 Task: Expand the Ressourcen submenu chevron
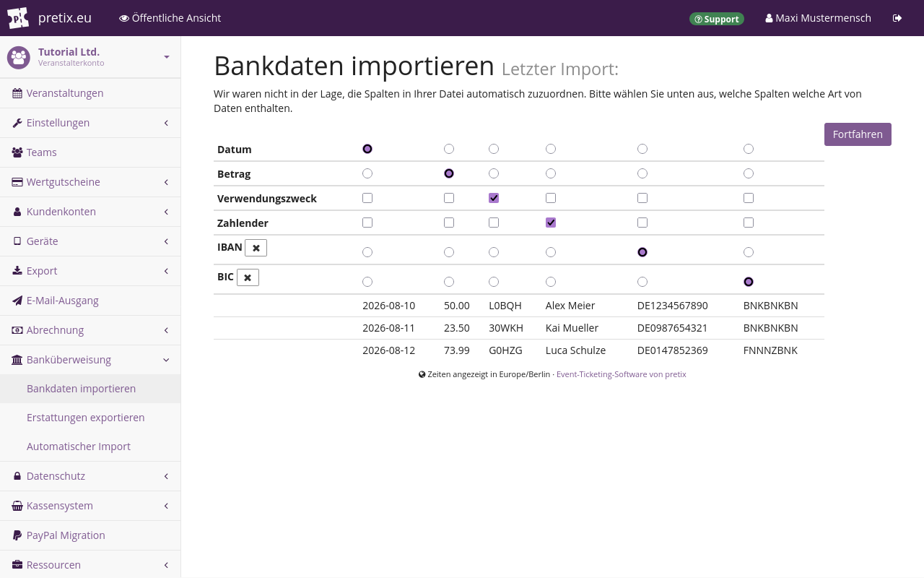pos(166,565)
